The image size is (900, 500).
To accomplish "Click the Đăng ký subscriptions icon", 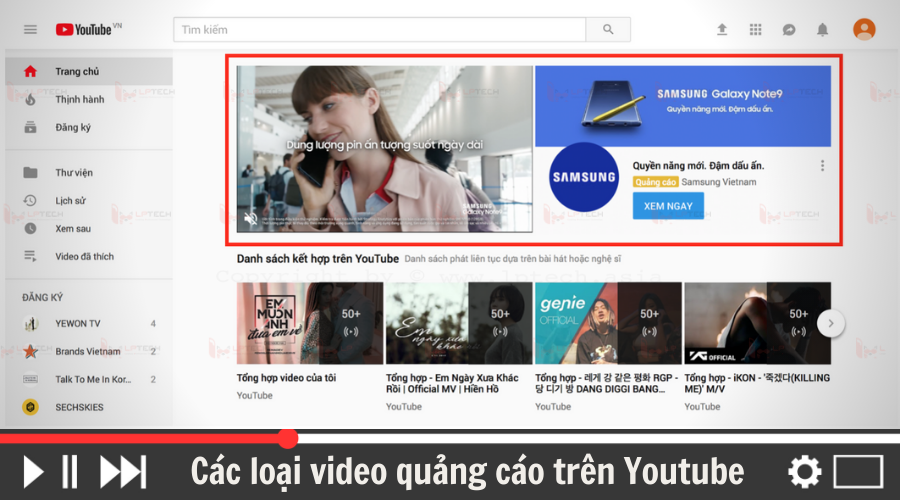I will point(30,127).
